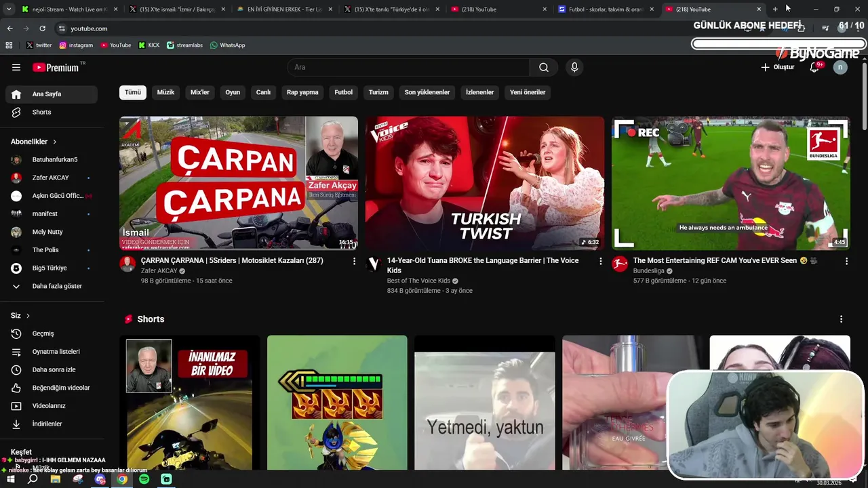The height and width of the screenshot is (488, 868).
Task: Type in the Ara search field
Action: (x=408, y=67)
